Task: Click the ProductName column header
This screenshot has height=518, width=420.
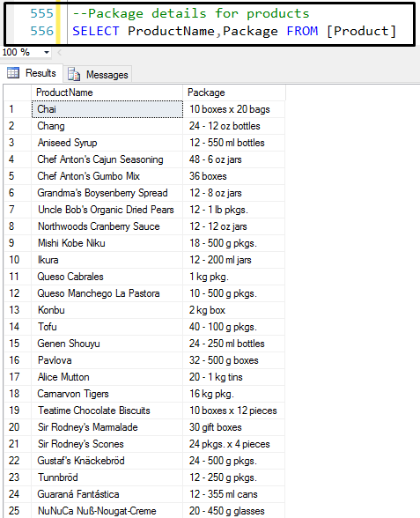Action: (107, 92)
